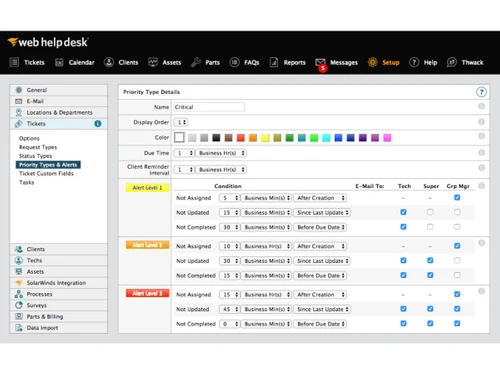Click the info icon on the Alert Level 1 row
Viewport: 500px width, 375px height.
pyautogui.click(x=481, y=186)
